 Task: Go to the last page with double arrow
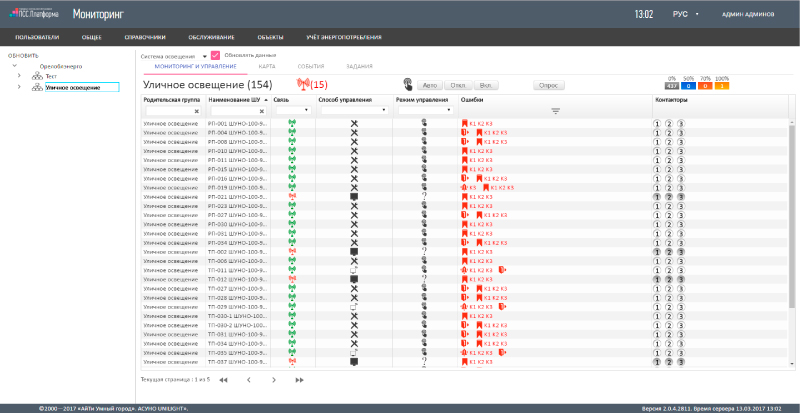[x=299, y=380]
